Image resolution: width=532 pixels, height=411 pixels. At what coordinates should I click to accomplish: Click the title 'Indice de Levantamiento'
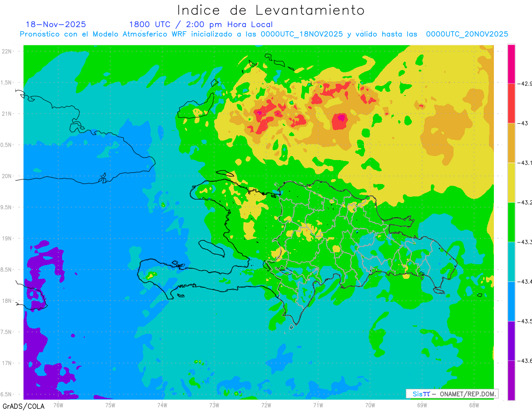pos(271,10)
